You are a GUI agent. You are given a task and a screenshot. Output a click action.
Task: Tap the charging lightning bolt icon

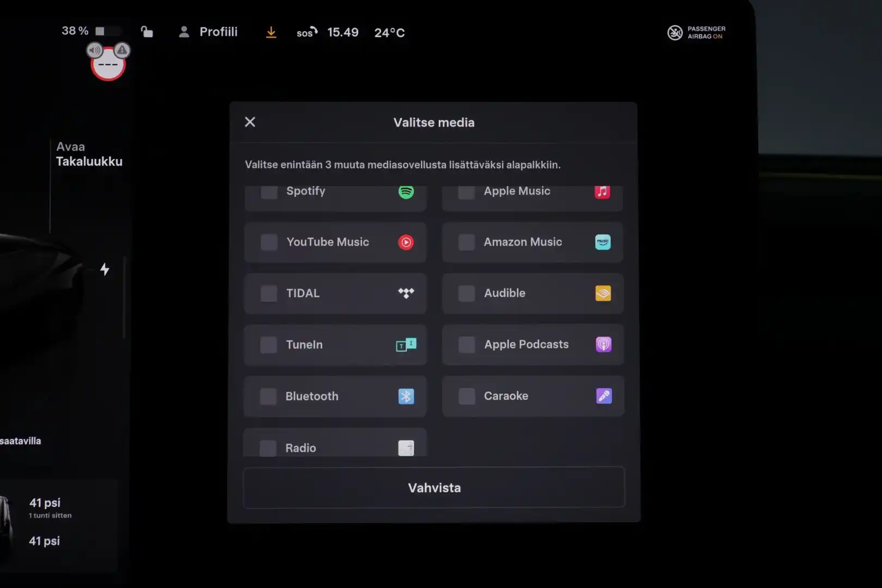click(105, 269)
